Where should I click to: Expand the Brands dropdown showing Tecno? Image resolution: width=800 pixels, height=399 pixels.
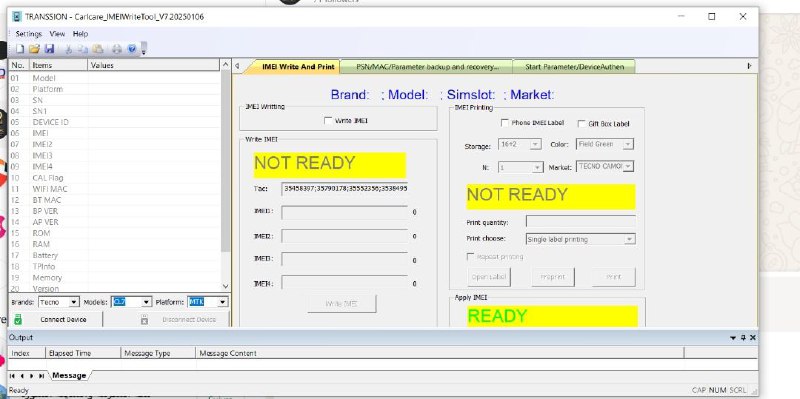pos(59,302)
